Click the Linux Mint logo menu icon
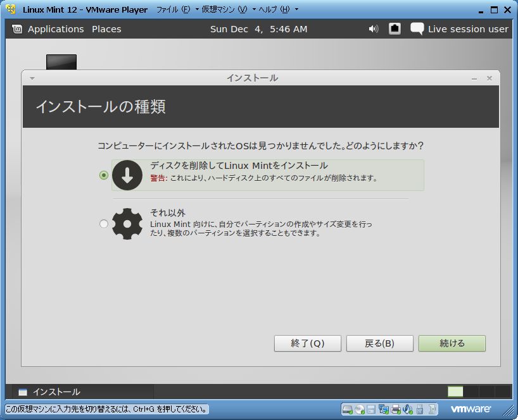 tap(17, 29)
